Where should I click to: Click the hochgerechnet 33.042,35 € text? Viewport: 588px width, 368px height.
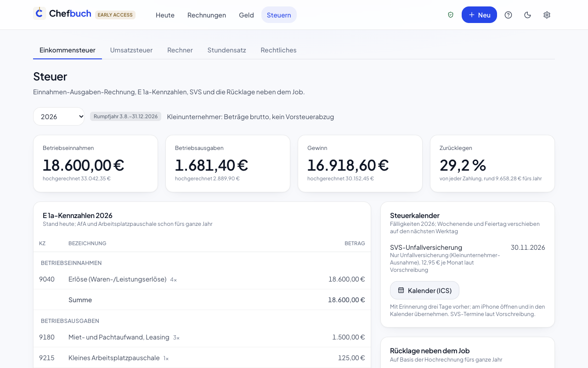77,178
